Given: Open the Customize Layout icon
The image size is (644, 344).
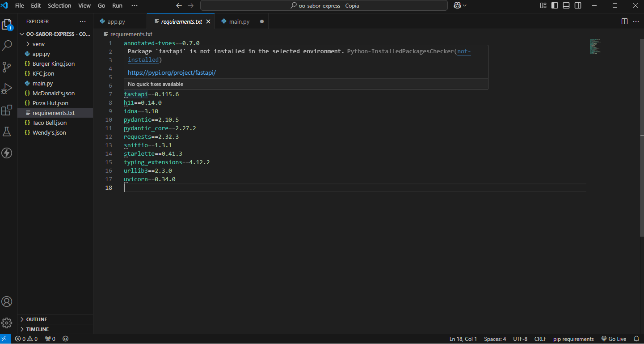Looking at the screenshot, I should coord(543,5).
